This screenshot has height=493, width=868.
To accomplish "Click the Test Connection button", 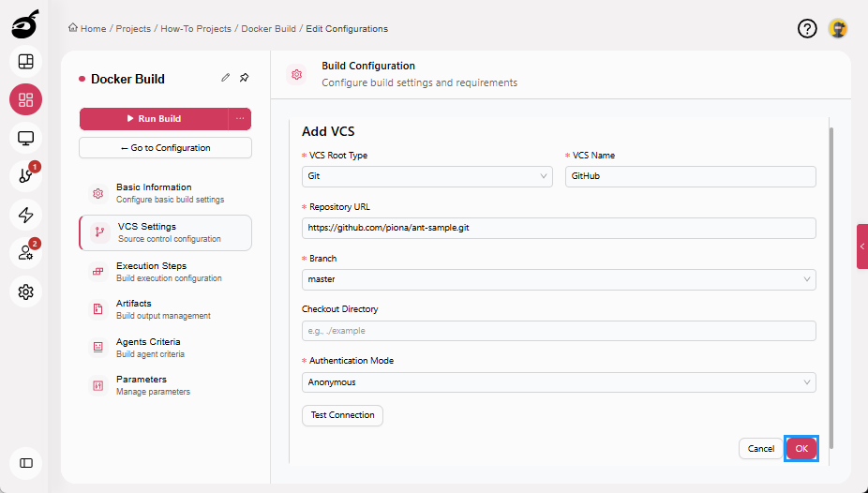I will 342,415.
